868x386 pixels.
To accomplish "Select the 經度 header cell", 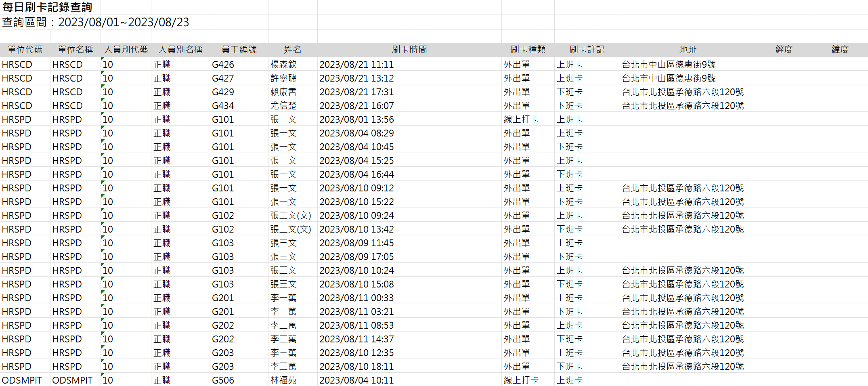I will click(784, 50).
